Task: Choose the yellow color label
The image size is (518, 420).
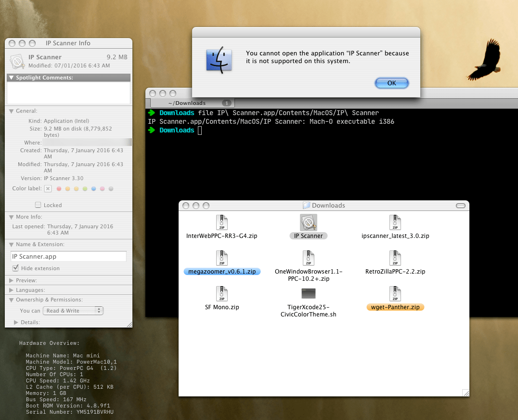Action: tap(76, 189)
